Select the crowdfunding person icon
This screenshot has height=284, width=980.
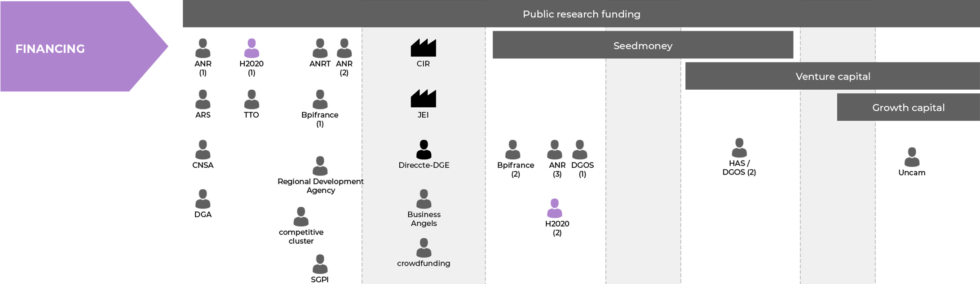point(424,248)
